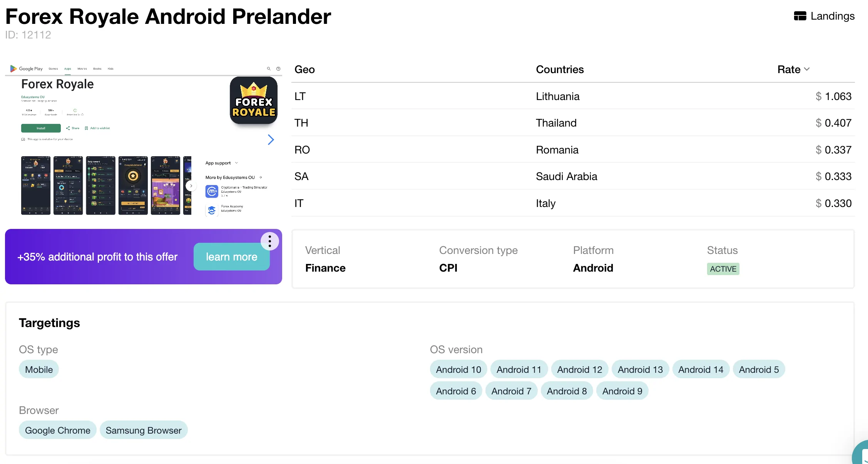This screenshot has height=464, width=868.
Task: Click the Add to wishlist bookmark icon
Action: click(x=87, y=128)
